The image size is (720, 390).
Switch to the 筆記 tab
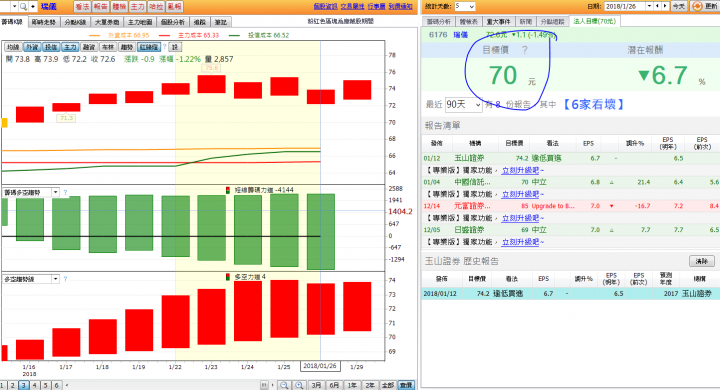pos(221,22)
